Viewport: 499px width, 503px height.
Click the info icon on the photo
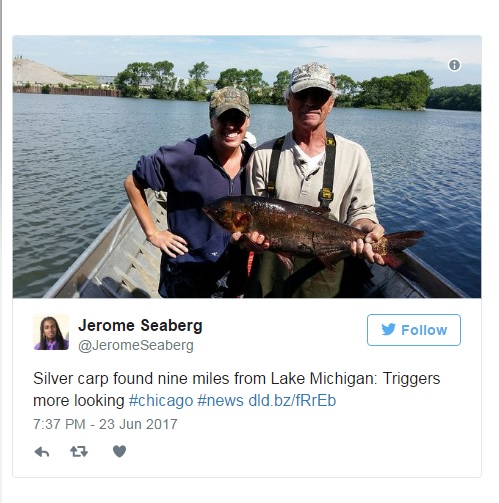[454, 65]
